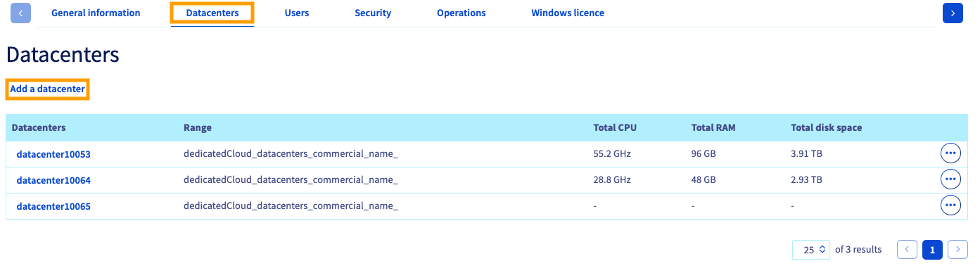This screenshot has width=980, height=266.
Task: Select the 3.91 TB disk value
Action: (x=806, y=153)
